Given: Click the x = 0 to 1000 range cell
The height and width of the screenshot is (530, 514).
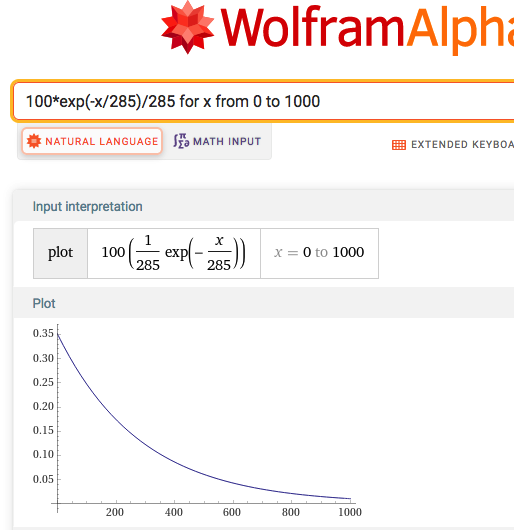Looking at the screenshot, I should coord(319,253).
